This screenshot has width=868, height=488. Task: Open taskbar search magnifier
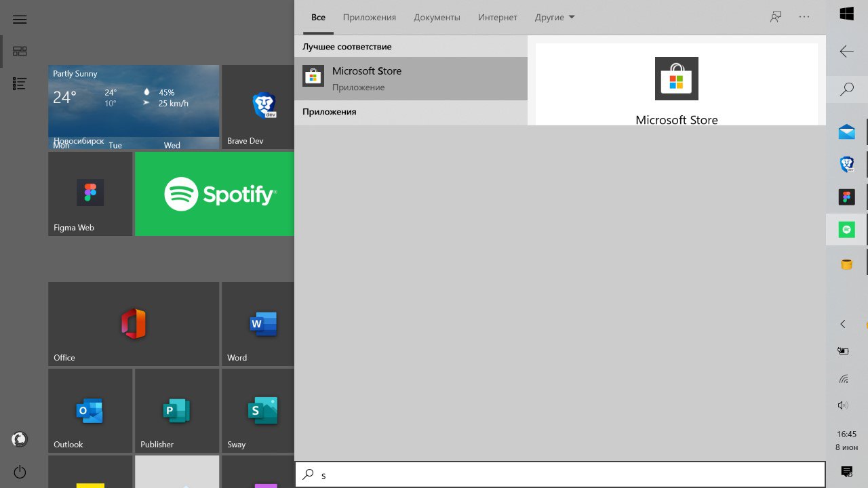(x=846, y=89)
